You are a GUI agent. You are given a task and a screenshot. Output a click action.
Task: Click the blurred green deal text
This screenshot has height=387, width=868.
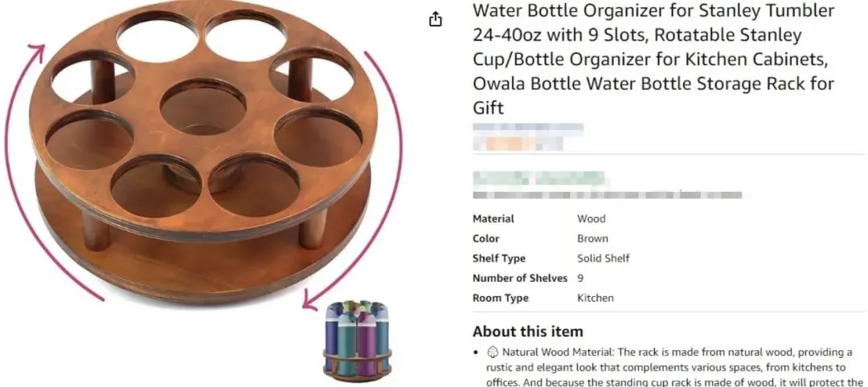pos(538,178)
